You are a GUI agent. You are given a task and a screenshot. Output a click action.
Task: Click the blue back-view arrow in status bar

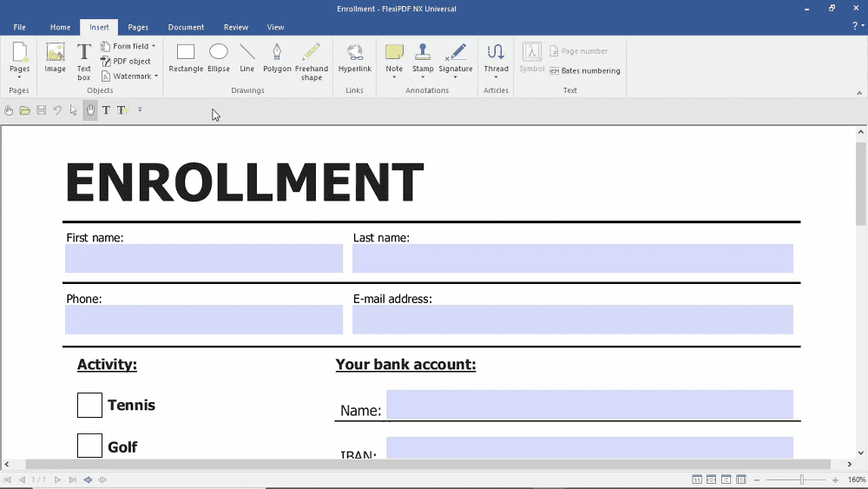[x=88, y=479]
